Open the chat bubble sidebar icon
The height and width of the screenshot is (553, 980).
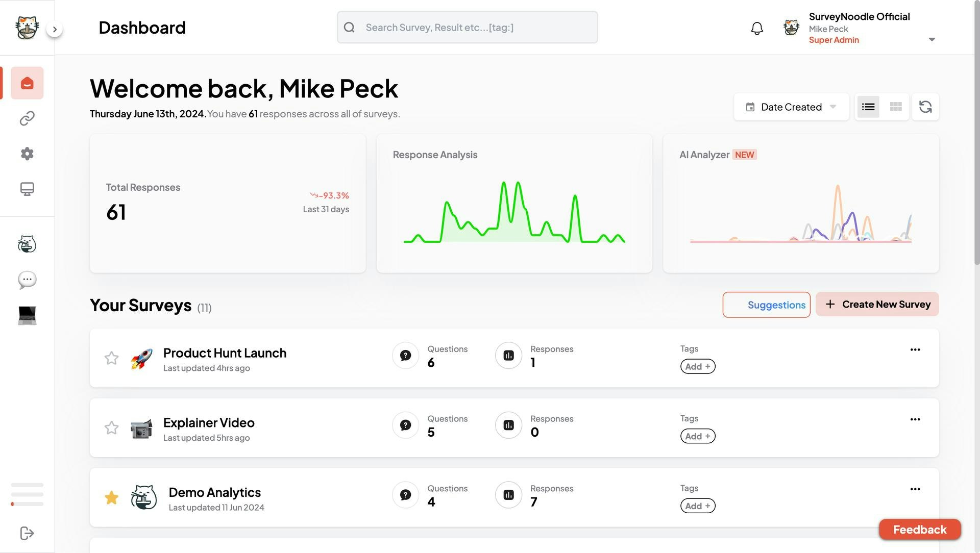coord(27,280)
